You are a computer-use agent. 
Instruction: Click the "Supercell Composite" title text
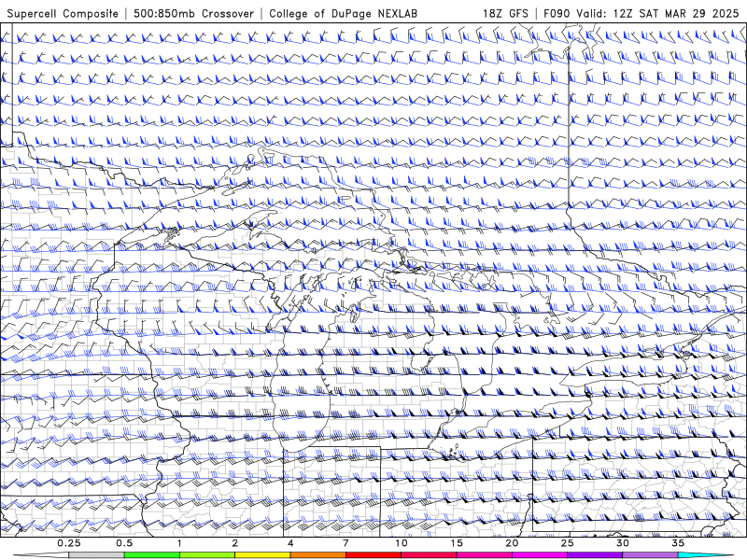click(x=63, y=13)
